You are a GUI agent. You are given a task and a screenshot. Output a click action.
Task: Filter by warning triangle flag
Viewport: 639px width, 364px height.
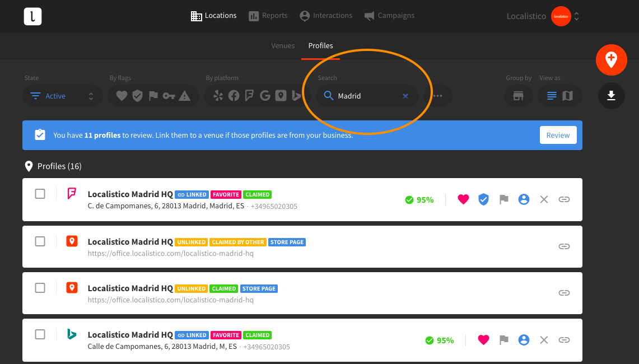point(185,96)
